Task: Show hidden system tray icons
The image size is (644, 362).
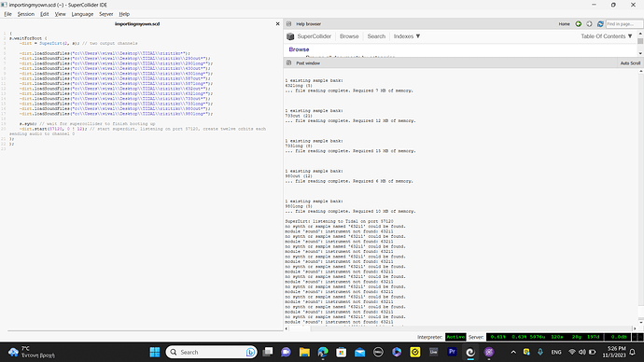Action: 513,352
